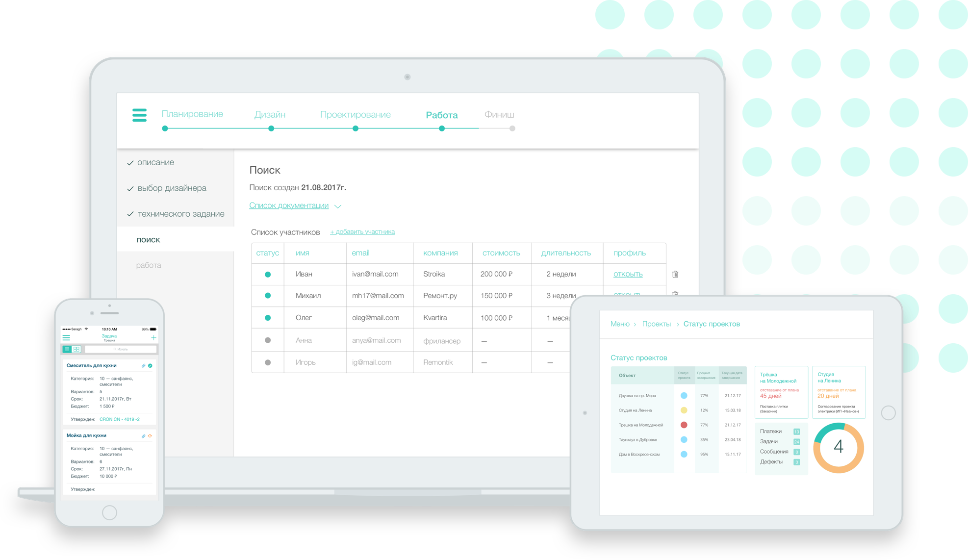Open Иван's profile via открыть link
This screenshot has height=560, width=968.
pyautogui.click(x=628, y=274)
